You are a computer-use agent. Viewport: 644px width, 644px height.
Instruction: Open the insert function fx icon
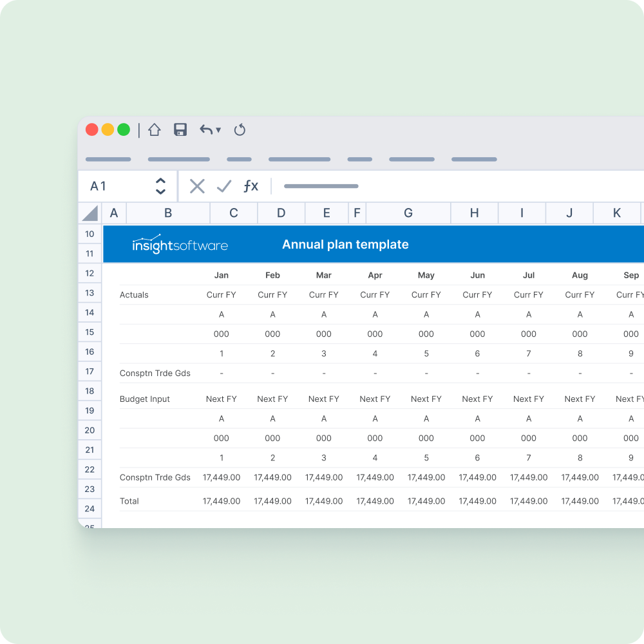251,187
